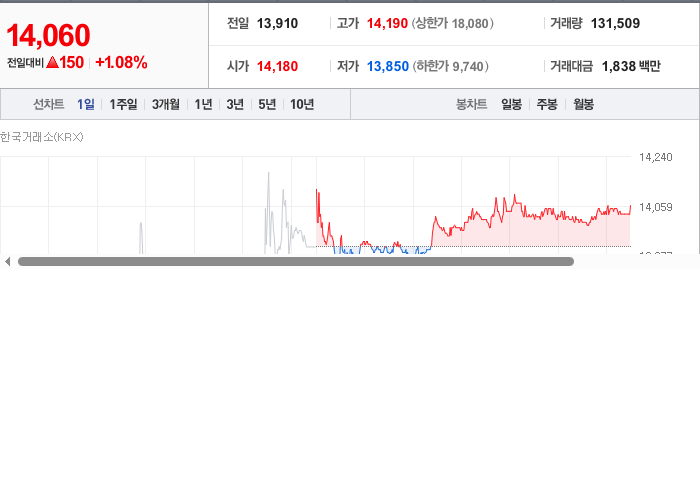Click the 한국거래소(KRX) label
The width and height of the screenshot is (700, 490).
pyautogui.click(x=42, y=137)
